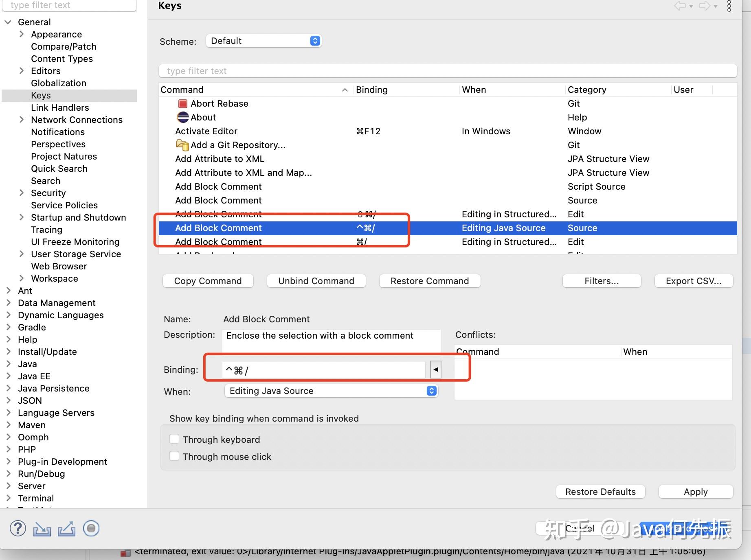Open the Perspectives preference page
Viewport: 751px width, 560px height.
(x=58, y=144)
